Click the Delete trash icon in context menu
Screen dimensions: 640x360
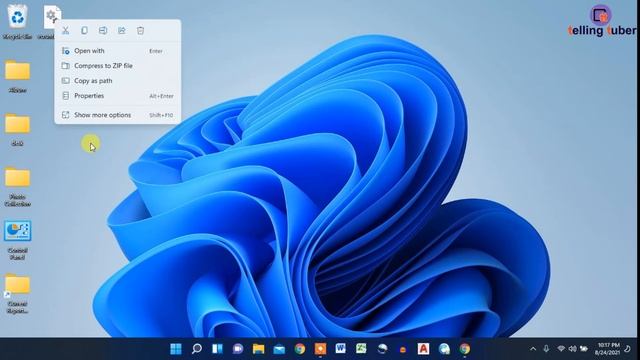click(140, 31)
